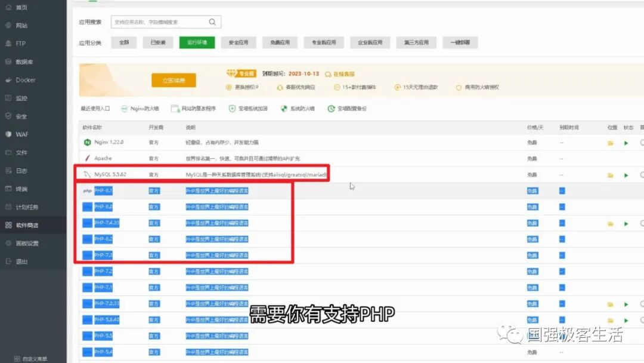Open the PHP-7.0.33 row folder icon
The width and height of the screenshot is (644, 363).
click(x=611, y=304)
